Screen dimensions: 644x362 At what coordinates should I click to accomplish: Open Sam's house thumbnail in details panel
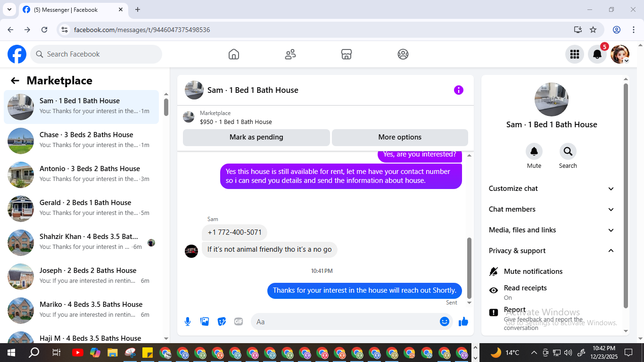coord(552,99)
